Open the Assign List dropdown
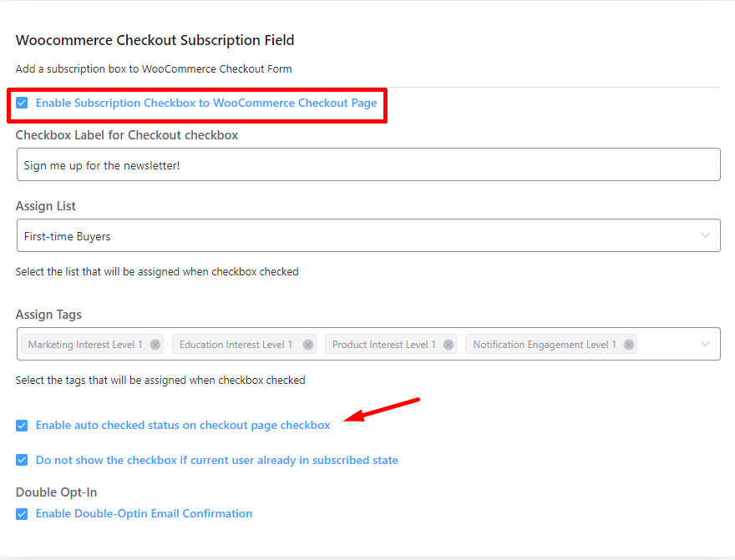This screenshot has width=735, height=560. click(368, 235)
